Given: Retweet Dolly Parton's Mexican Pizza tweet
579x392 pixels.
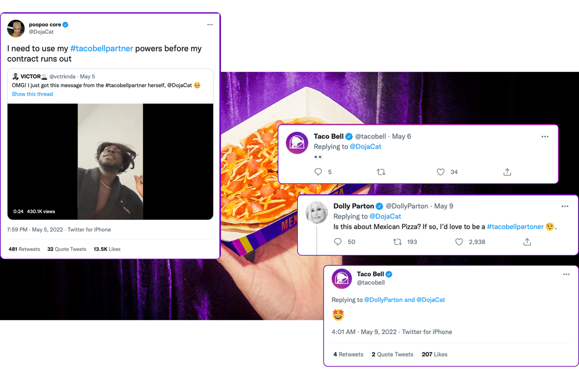Looking at the screenshot, I should click(x=397, y=242).
